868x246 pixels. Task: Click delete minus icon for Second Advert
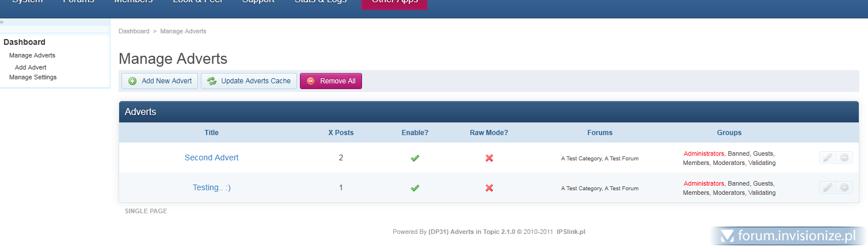844,157
